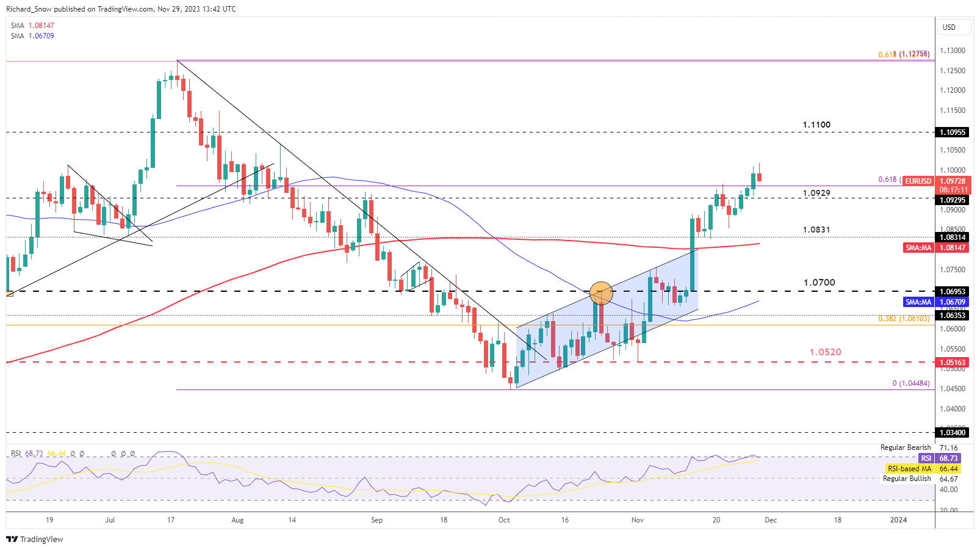Viewport: 980px width, 550px height.
Task: Click the Jul date on the time axis
Action: 110,520
